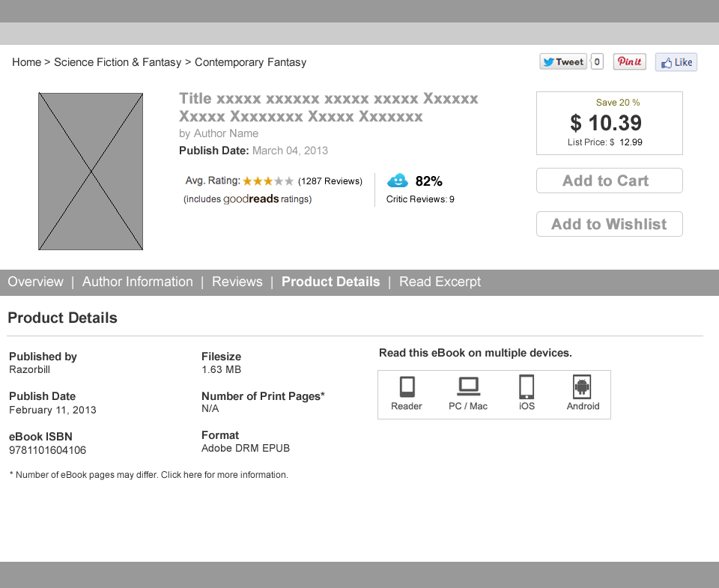Click the book cover placeholder image
Viewport: 719px width, 588px height.
(91, 172)
